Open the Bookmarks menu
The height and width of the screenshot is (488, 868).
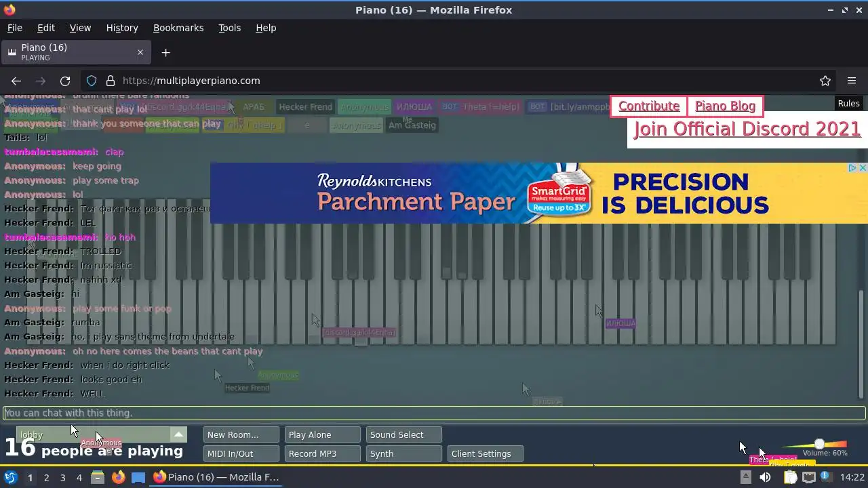point(178,28)
